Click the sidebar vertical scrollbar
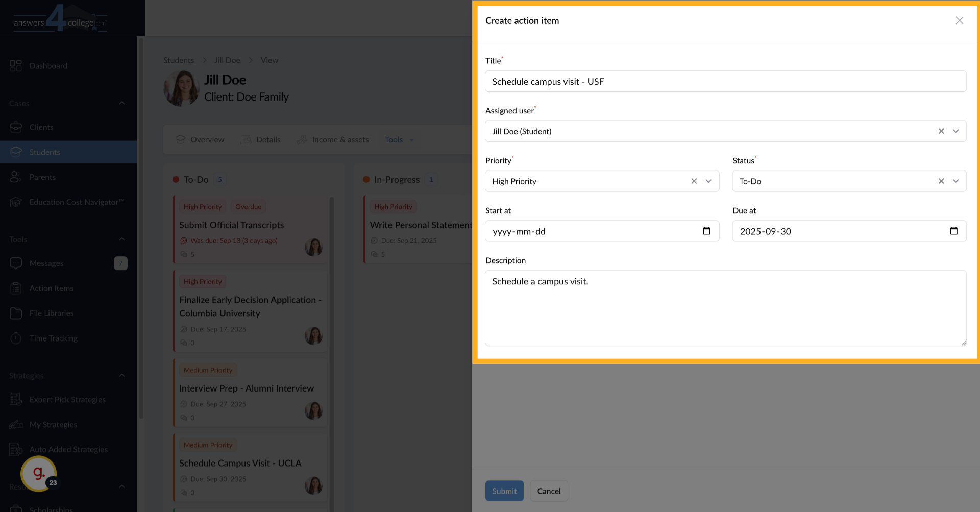Screen dimensions: 980x512 click(141, 230)
